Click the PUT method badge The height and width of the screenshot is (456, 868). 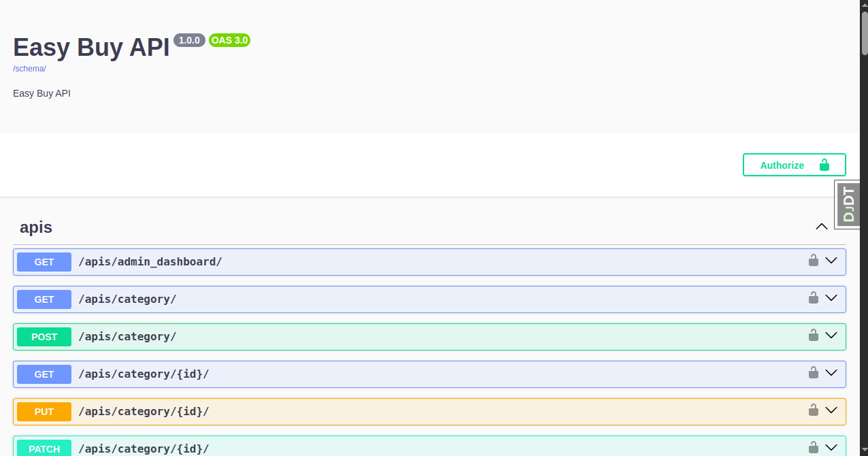tap(44, 411)
